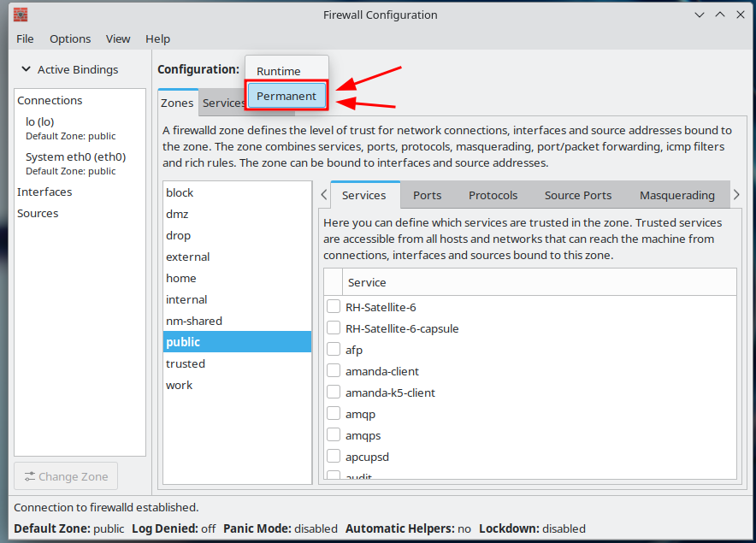The width and height of the screenshot is (756, 543).
Task: Open the Source Ports tab
Action: [x=578, y=195]
